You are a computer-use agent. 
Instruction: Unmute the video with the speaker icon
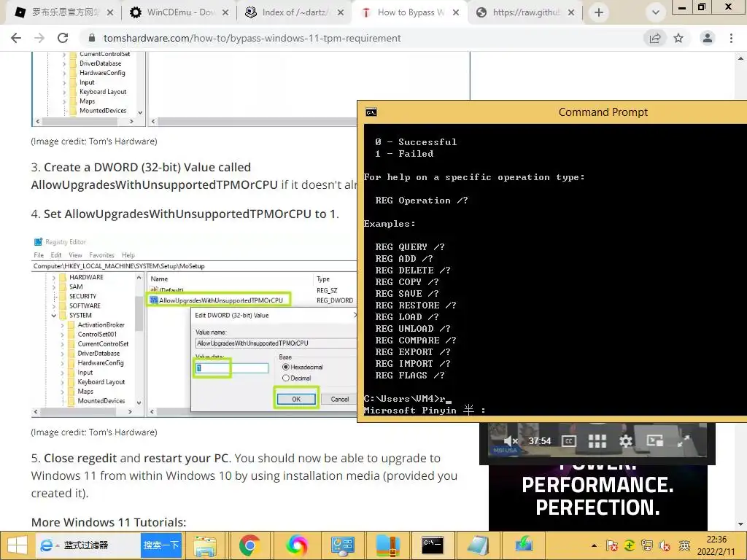coord(511,441)
